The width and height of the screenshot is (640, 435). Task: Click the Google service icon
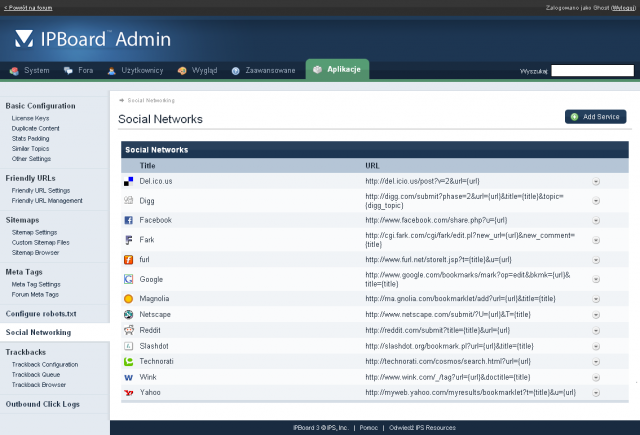tap(129, 279)
